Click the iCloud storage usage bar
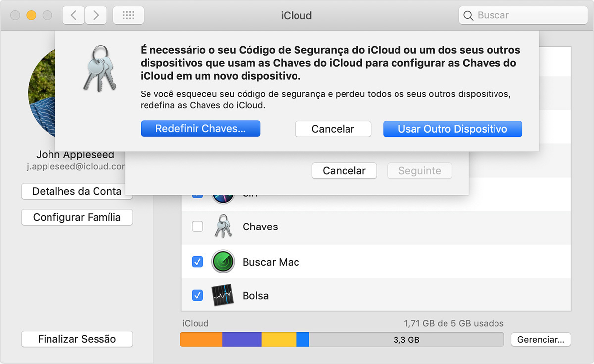 tap(342, 340)
